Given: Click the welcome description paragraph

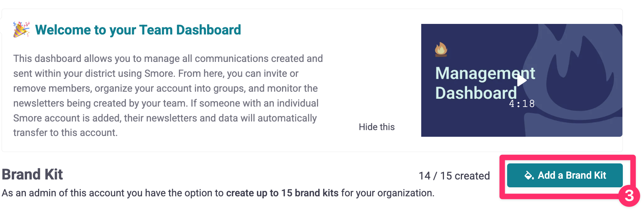Looking at the screenshot, I should (168, 96).
